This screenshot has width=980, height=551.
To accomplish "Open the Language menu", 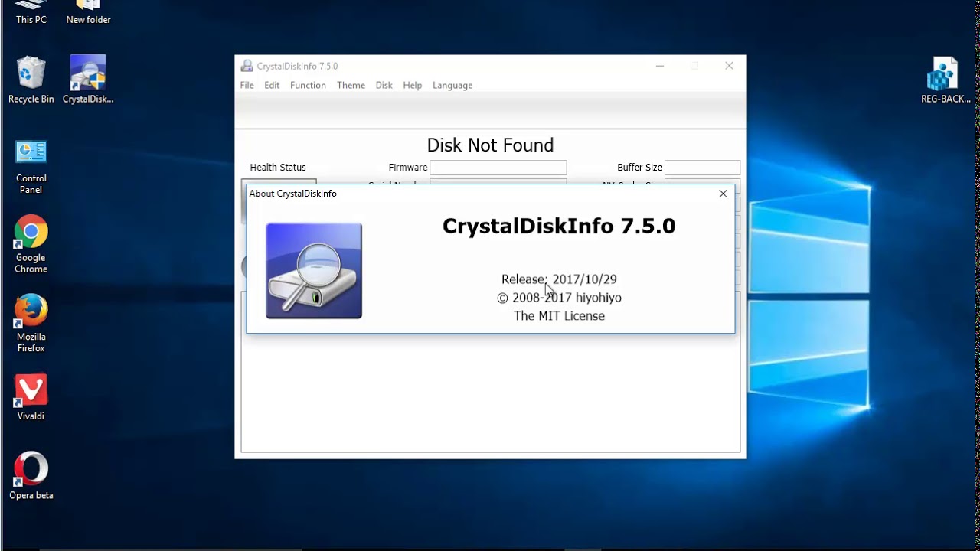I will pos(452,85).
